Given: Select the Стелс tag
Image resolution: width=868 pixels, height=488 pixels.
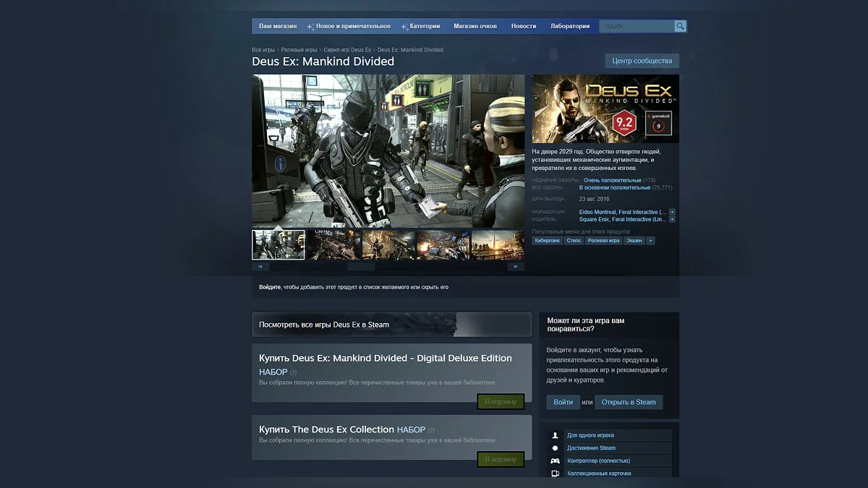Looking at the screenshot, I should [x=574, y=240].
